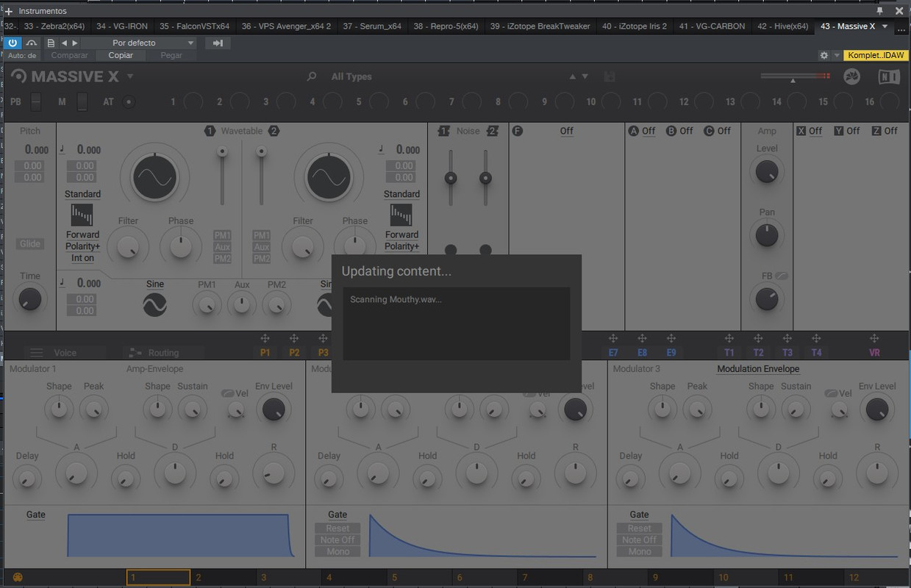
Task: Toggle the FB switch in Amp section
Action: (x=781, y=276)
